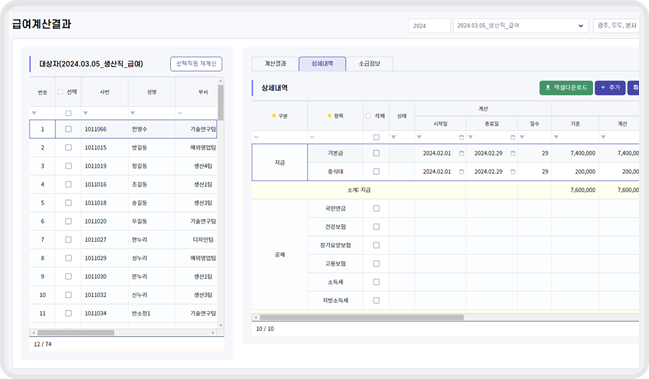Viewport: 649px width, 379px height.
Task: Open the 광주, 두두, 본사 location dropdown
Action: pos(616,26)
